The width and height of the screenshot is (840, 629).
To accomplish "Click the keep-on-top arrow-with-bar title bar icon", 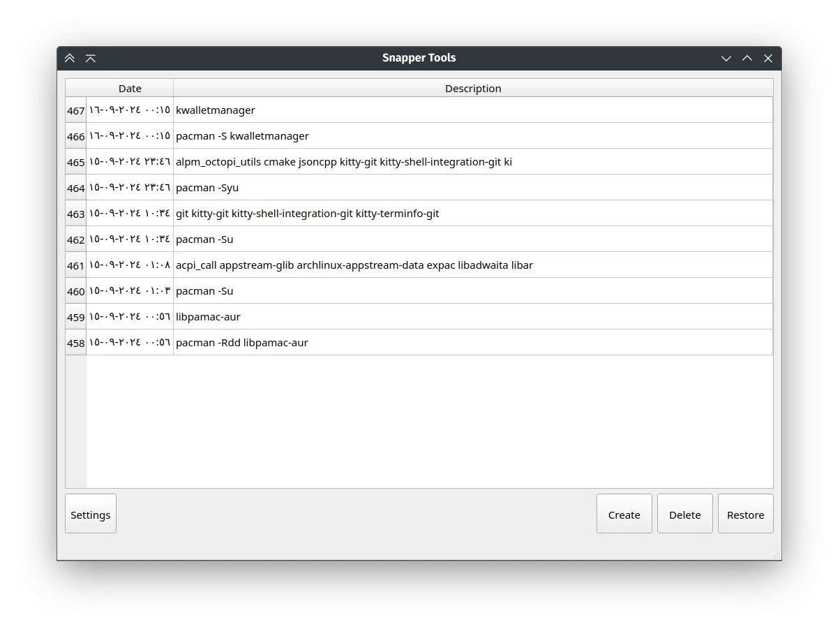I will 91,59.
